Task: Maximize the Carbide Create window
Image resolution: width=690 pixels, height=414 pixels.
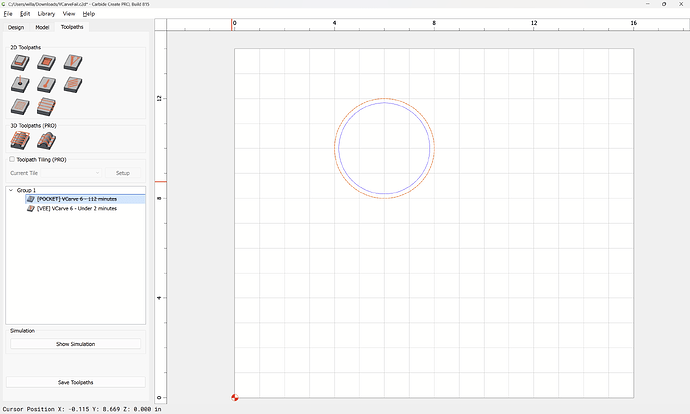Action: pyautogui.click(x=664, y=4)
